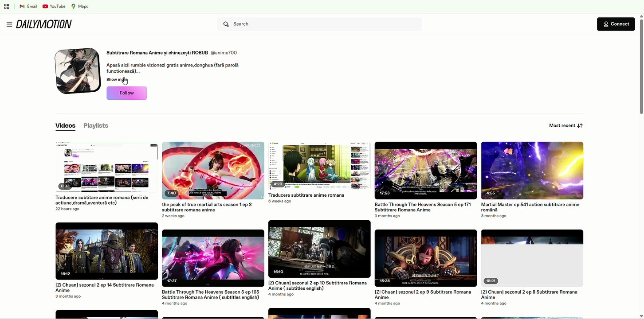Open Battle Through The Heavens ep 165 thumbnail

point(213,258)
